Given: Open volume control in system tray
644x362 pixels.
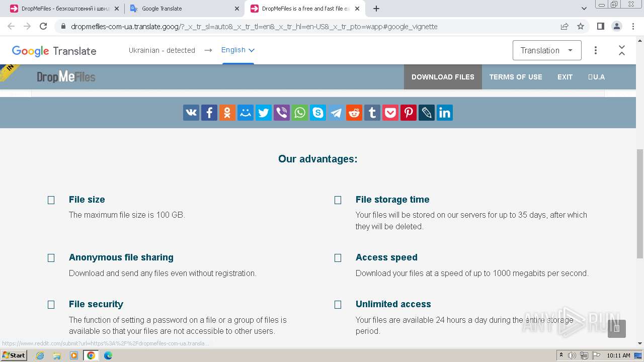Looking at the screenshot, I should click(572, 355).
